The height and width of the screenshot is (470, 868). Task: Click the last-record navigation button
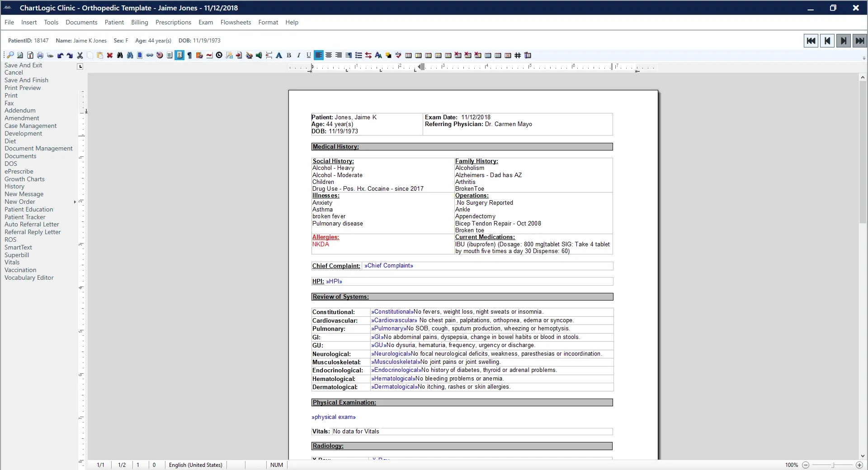click(860, 40)
